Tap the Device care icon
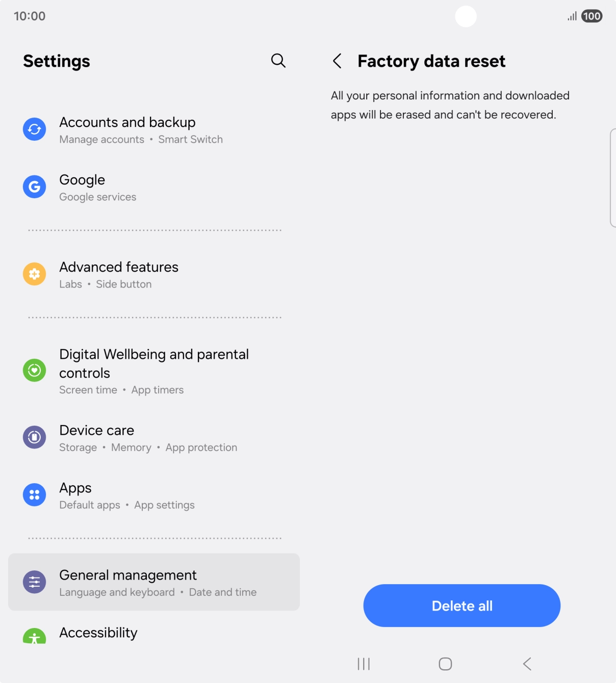616x683 pixels. coord(34,437)
